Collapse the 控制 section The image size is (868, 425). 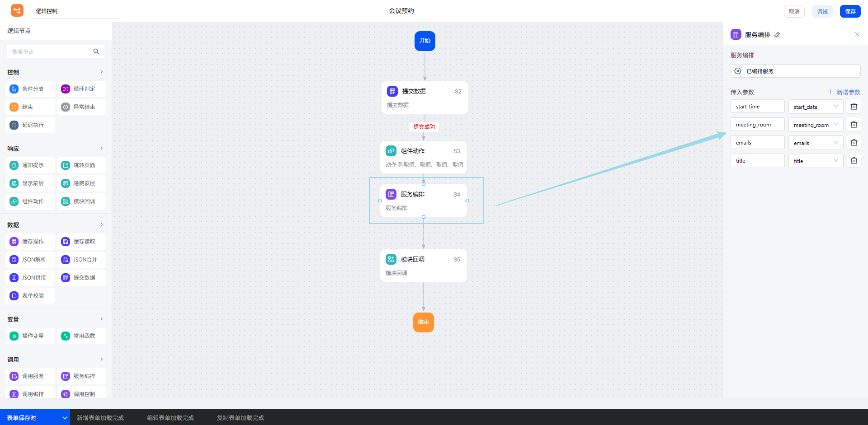click(101, 72)
